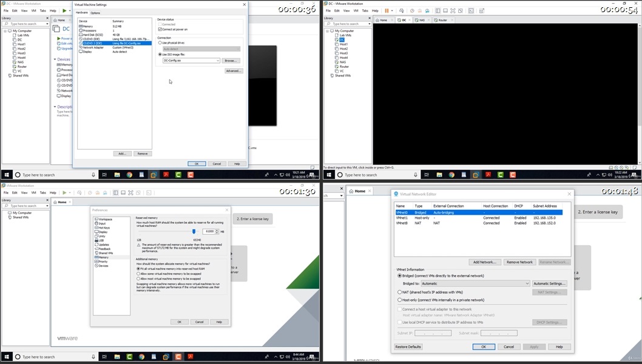
Task: Click the orange pause icon in the DC console window toolbar
Action: pos(387,11)
